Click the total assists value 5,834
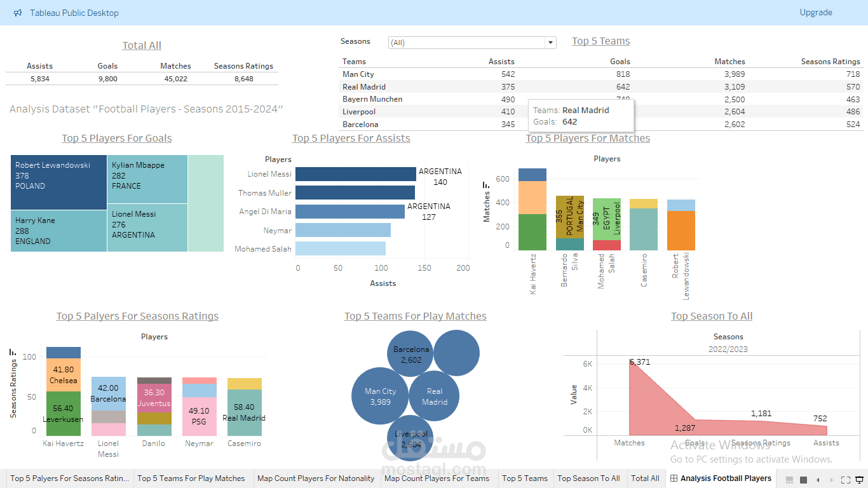The width and height of the screenshot is (868, 488). (39, 79)
